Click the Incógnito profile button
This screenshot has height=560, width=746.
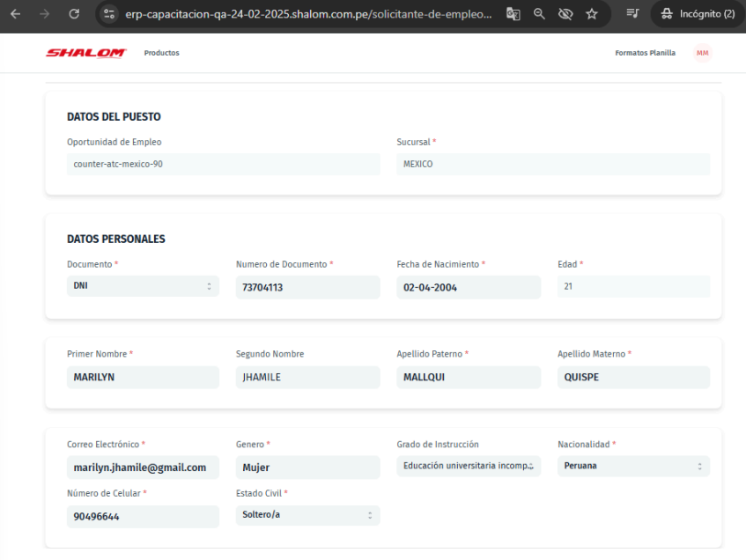pyautogui.click(x=698, y=14)
